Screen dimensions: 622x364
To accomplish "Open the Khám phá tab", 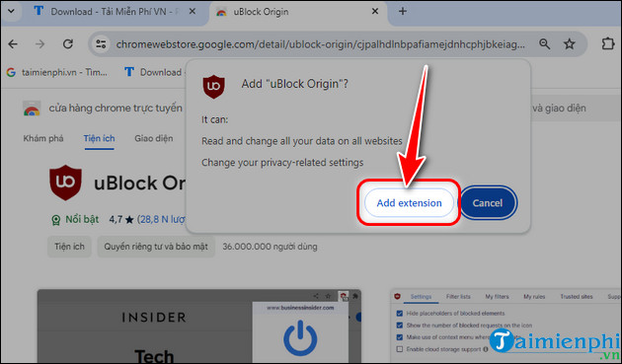I will tap(43, 138).
